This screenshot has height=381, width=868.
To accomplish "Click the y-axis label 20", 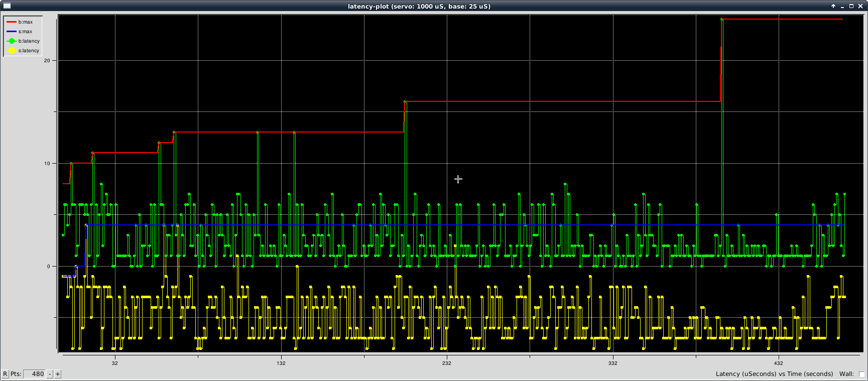I will [x=47, y=61].
